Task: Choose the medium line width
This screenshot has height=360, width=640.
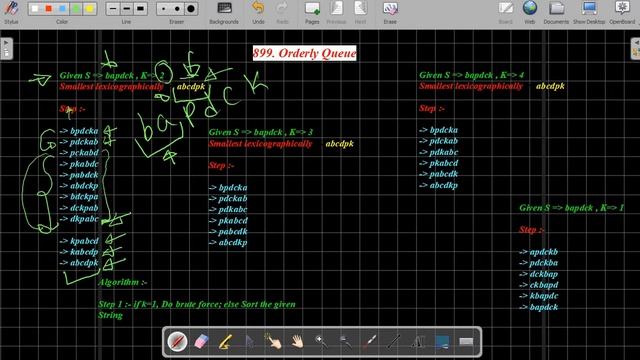Action: coord(127,9)
